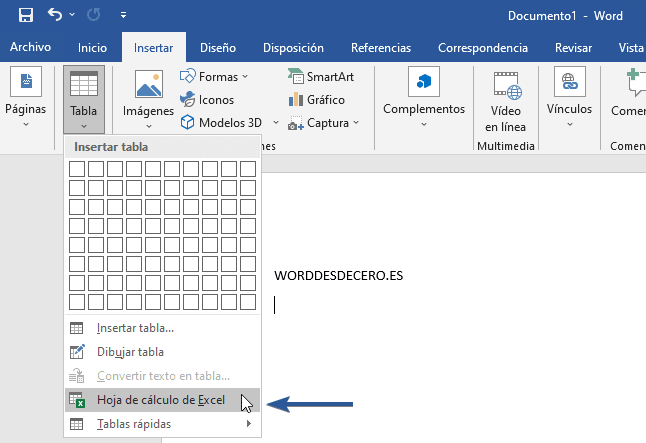Click the Vídeo en línea icon
This screenshot has width=646, height=443.
tap(508, 86)
